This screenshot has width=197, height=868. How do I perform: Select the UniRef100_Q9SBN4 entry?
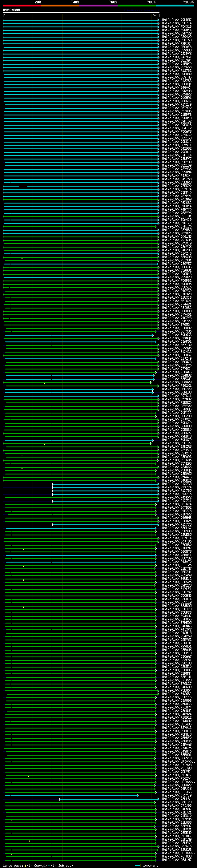[x=177, y=172]
